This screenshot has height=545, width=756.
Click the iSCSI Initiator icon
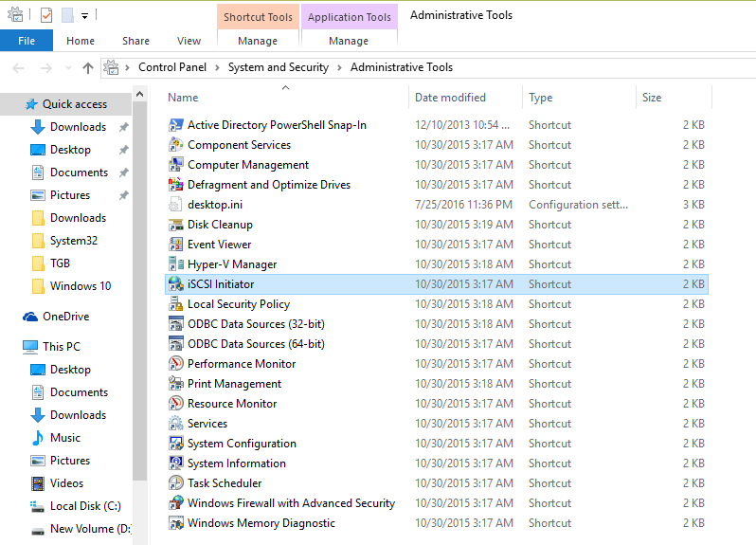point(175,284)
